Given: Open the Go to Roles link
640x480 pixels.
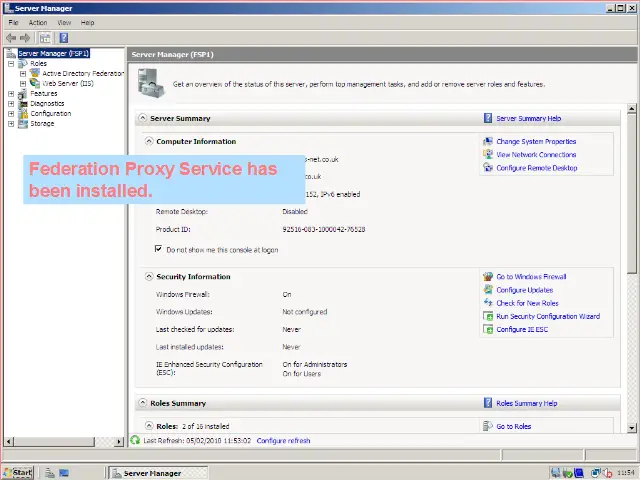Looking at the screenshot, I should [x=513, y=427].
